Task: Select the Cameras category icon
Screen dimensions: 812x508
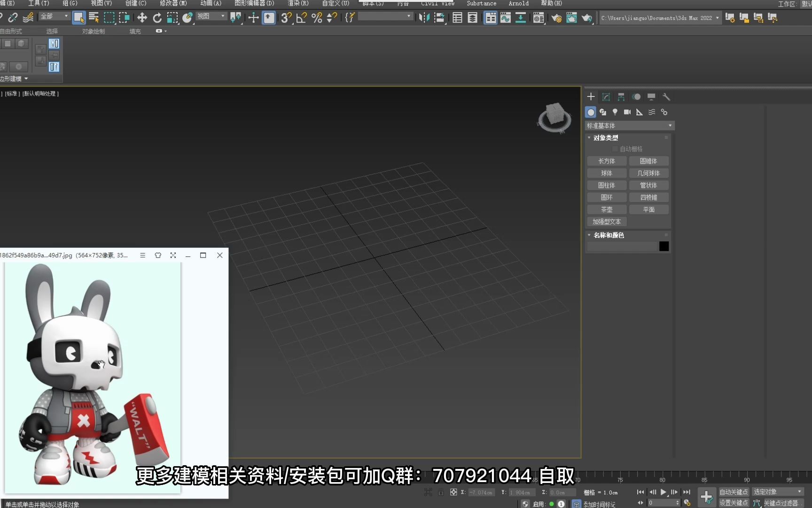Action: (627, 112)
